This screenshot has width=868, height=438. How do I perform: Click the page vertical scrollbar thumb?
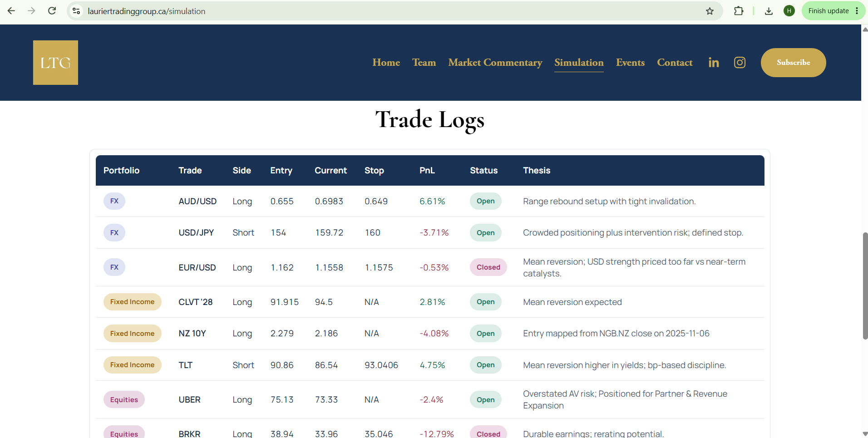[x=865, y=286]
